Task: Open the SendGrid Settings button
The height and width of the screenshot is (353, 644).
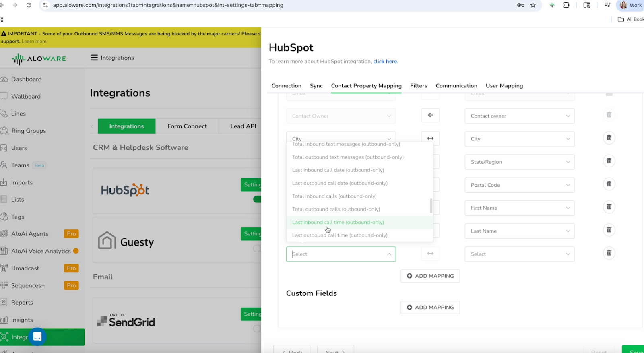Action: [x=251, y=314]
